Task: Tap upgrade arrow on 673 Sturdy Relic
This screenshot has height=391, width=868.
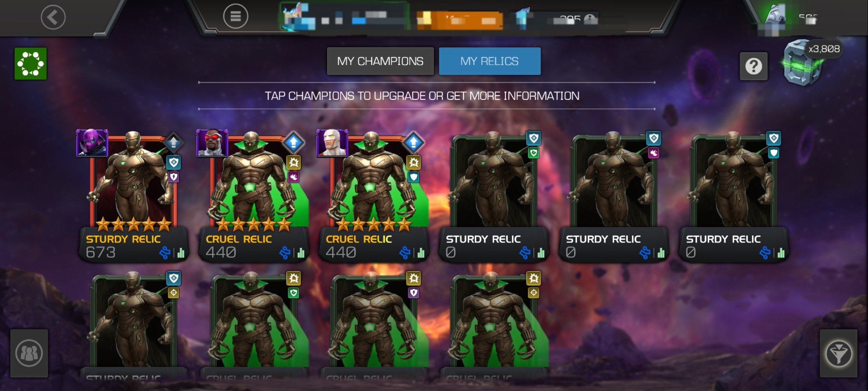Action: 174,142
